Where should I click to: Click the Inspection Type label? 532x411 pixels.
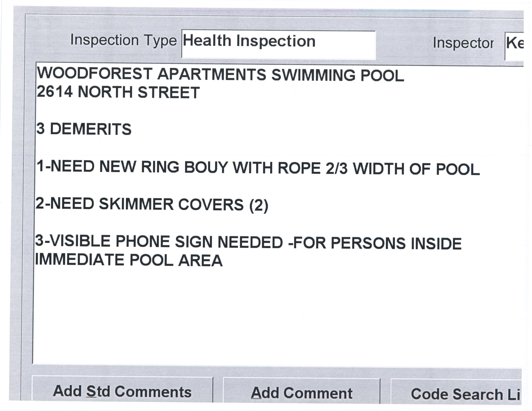[x=123, y=40]
